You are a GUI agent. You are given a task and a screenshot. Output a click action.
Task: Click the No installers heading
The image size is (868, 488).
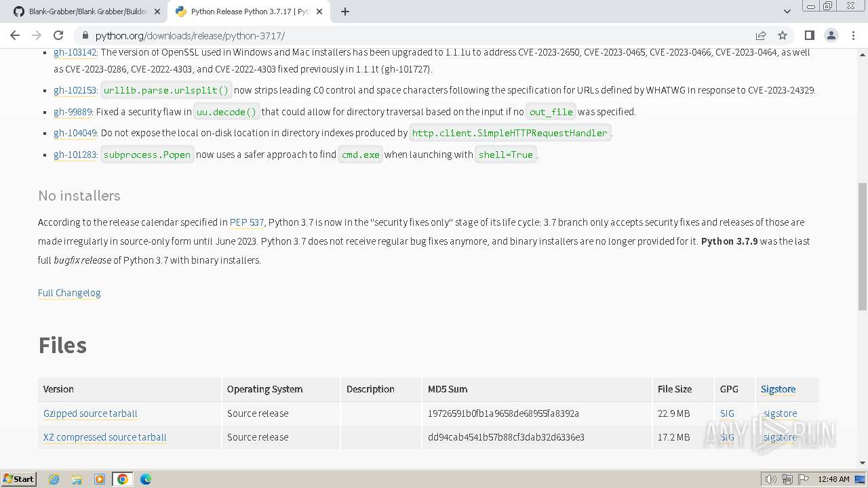pyautogui.click(x=79, y=196)
